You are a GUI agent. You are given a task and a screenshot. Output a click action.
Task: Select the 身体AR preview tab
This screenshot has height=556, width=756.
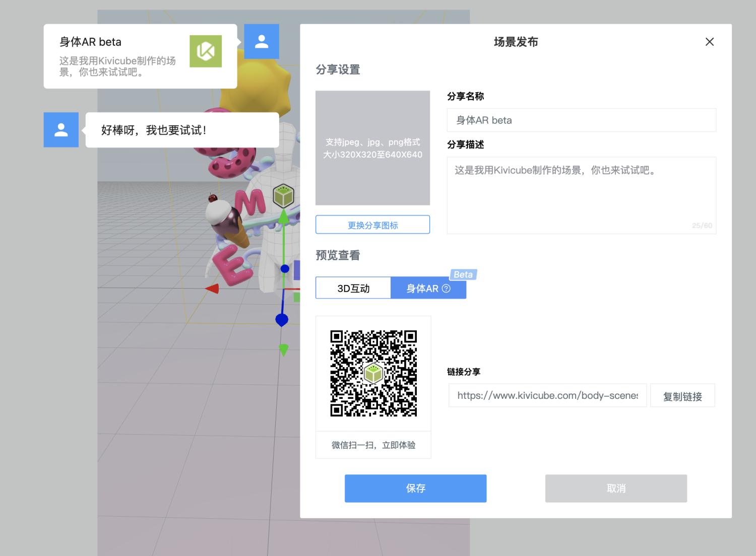pos(422,289)
